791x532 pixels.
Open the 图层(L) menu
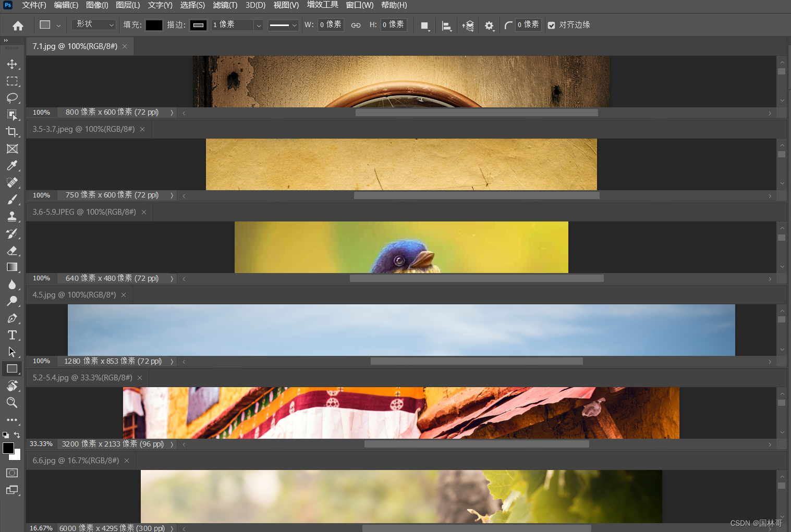point(128,5)
